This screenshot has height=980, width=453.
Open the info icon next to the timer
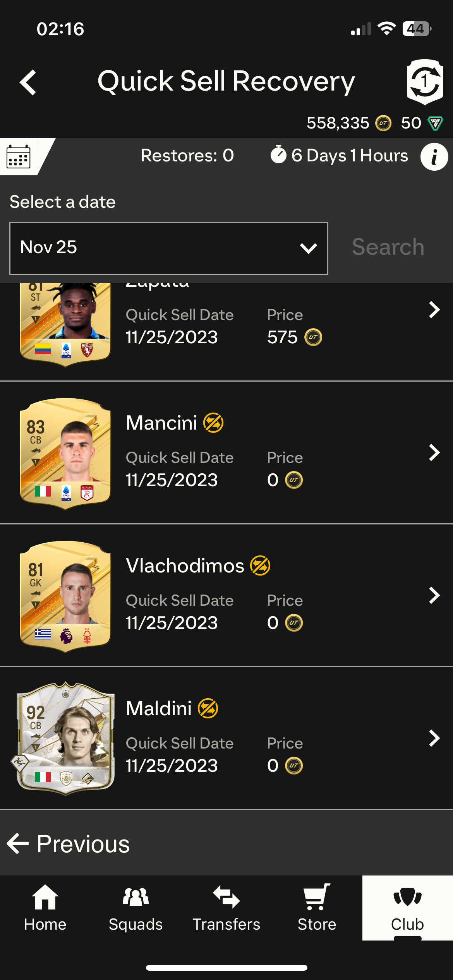[x=434, y=157]
